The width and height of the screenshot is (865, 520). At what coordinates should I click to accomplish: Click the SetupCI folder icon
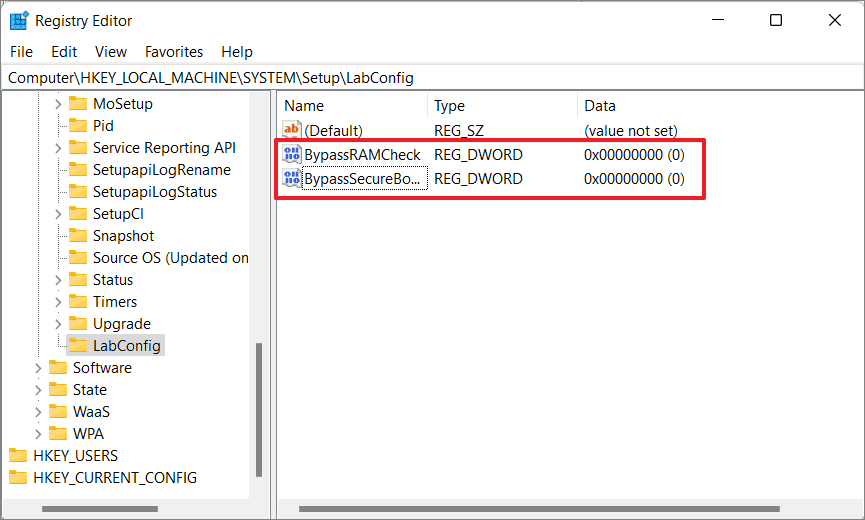pyautogui.click(x=78, y=214)
